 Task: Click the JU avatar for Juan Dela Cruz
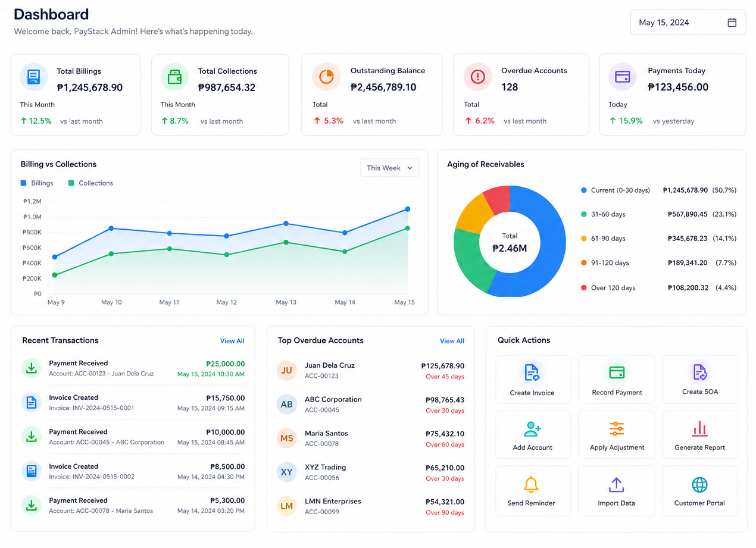point(287,370)
